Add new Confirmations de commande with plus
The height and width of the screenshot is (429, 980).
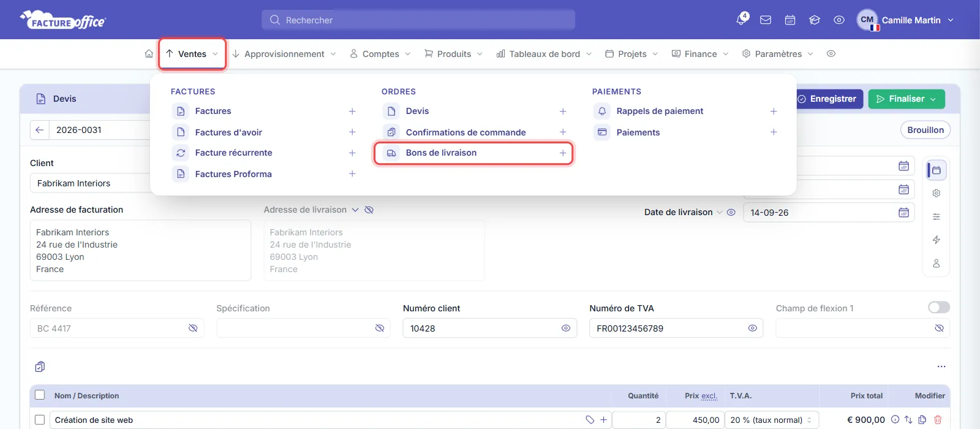click(x=563, y=132)
